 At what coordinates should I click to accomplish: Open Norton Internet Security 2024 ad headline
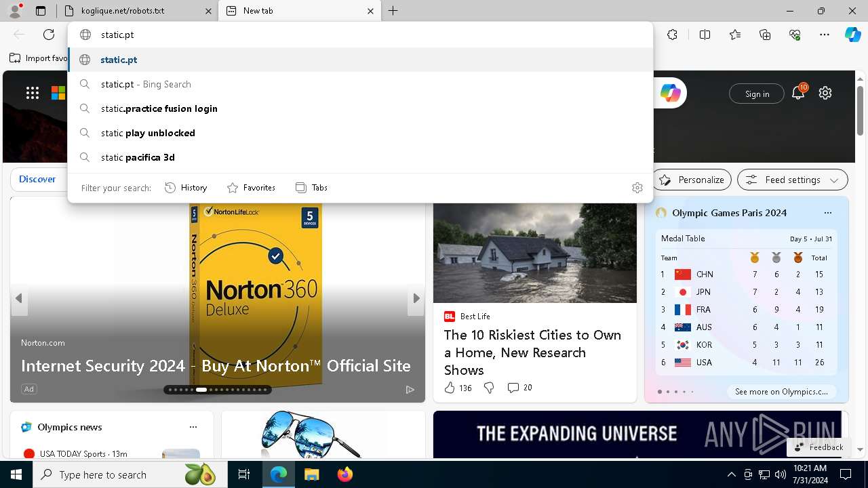216,366
